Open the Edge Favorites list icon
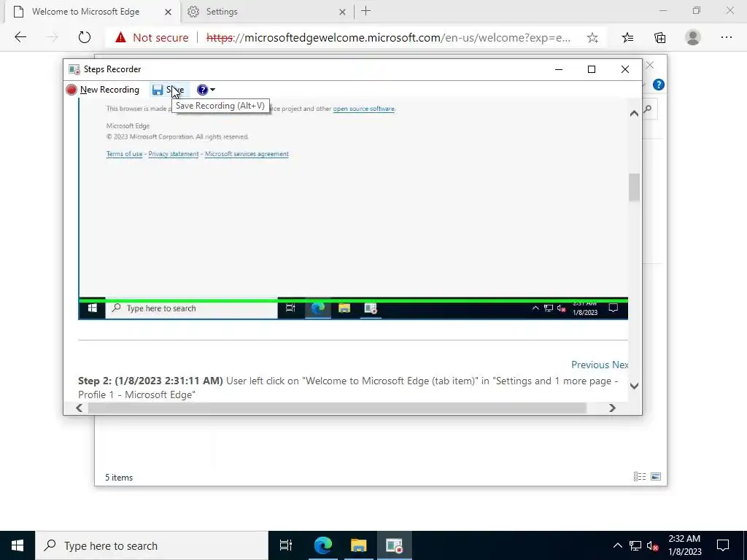The width and height of the screenshot is (747, 560). click(x=628, y=38)
